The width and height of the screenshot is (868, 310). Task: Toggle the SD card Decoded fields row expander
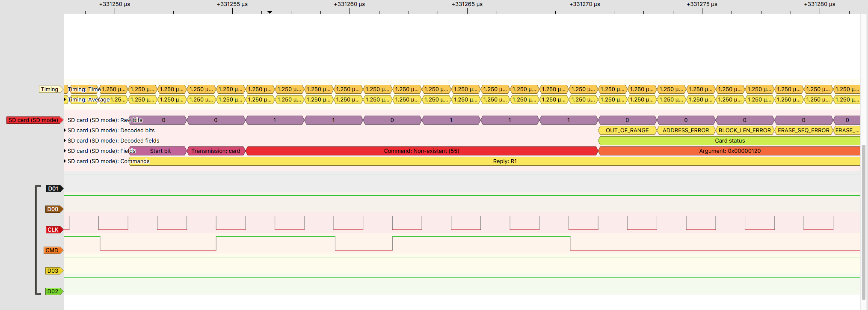pyautogui.click(x=65, y=141)
